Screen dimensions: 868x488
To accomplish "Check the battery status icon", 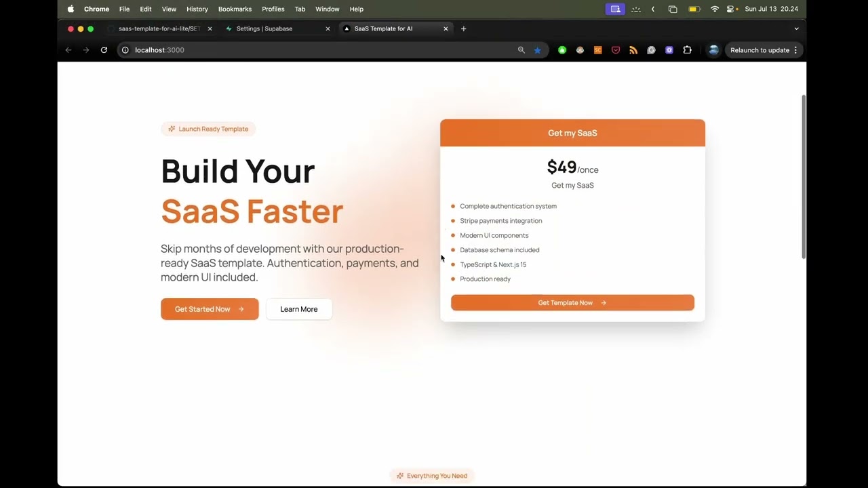I will click(694, 9).
